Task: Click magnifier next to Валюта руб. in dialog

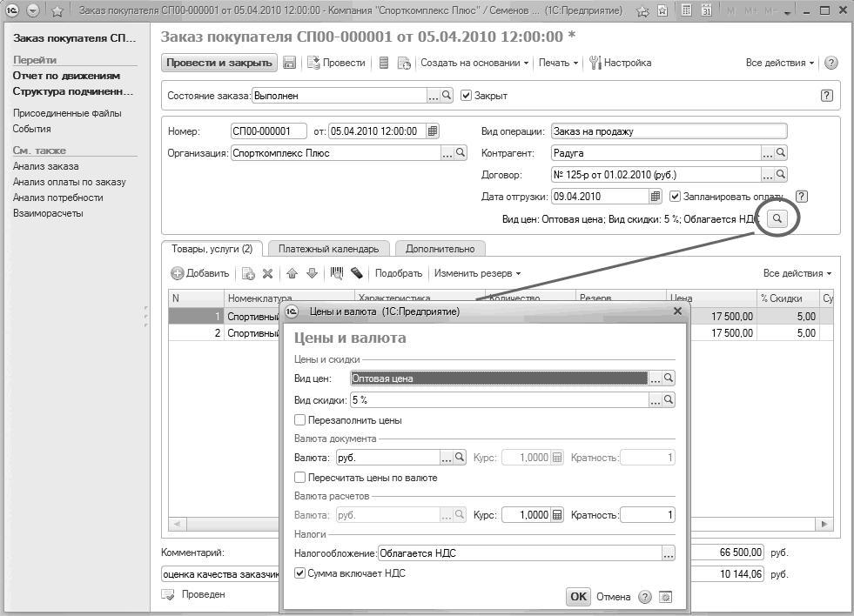Action: (460, 457)
